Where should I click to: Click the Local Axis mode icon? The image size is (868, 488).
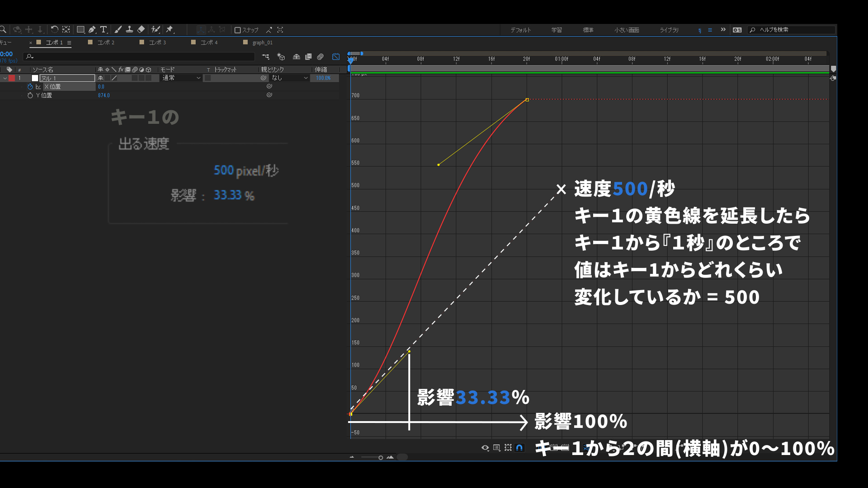[x=201, y=30]
